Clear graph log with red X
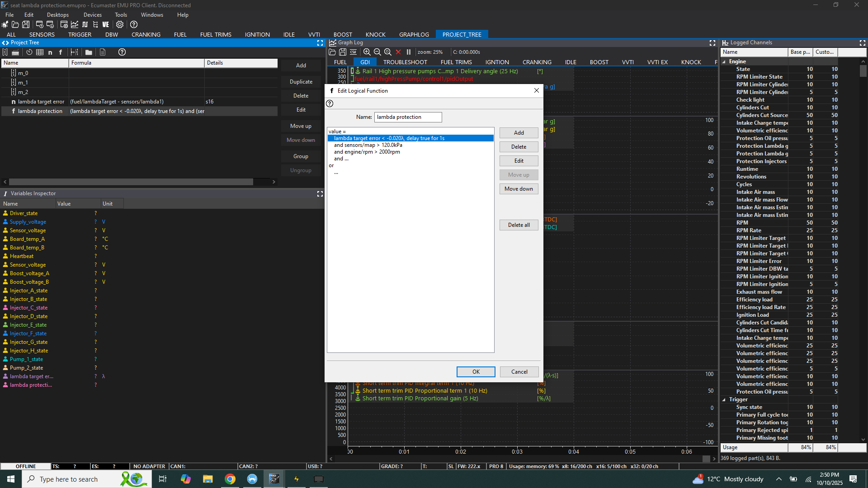Screen dimensions: 868x488 pyautogui.click(x=398, y=52)
